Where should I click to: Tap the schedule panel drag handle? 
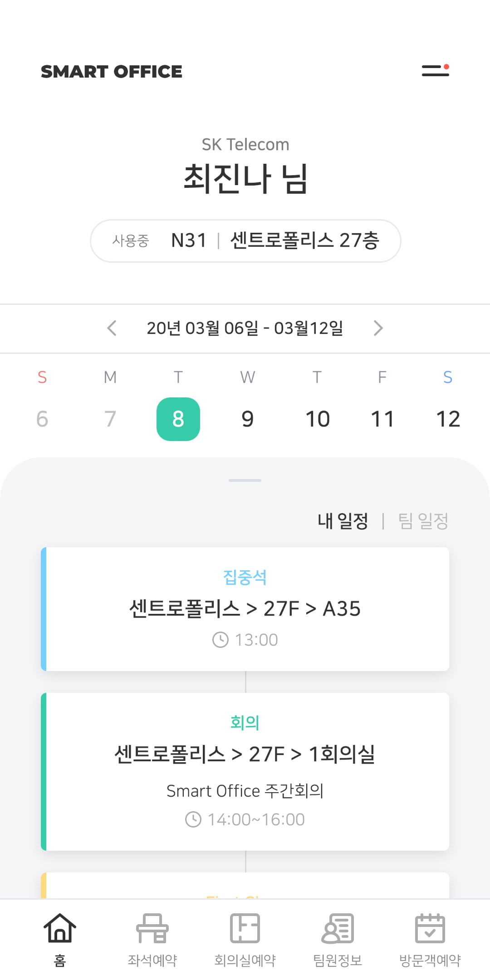coord(245,480)
